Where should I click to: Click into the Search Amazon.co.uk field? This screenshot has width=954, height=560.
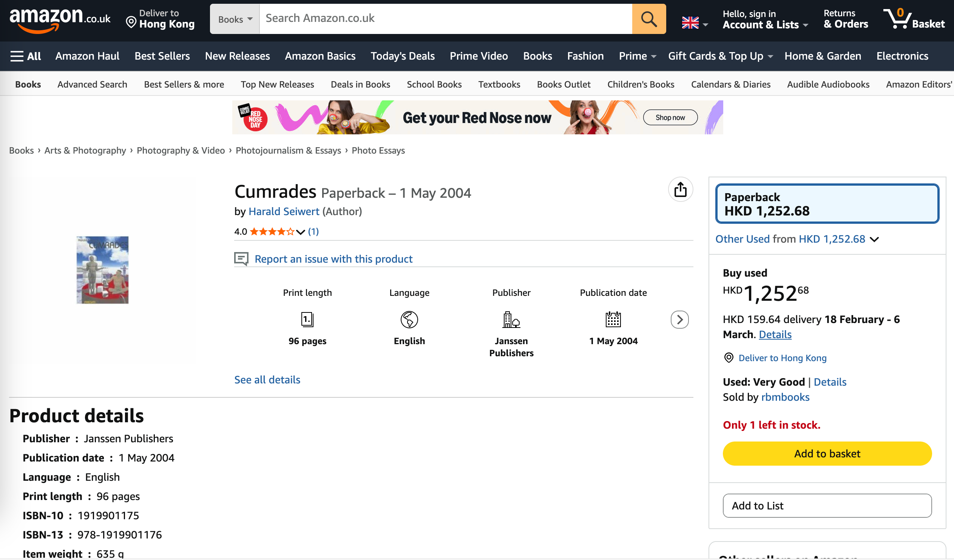coord(445,18)
